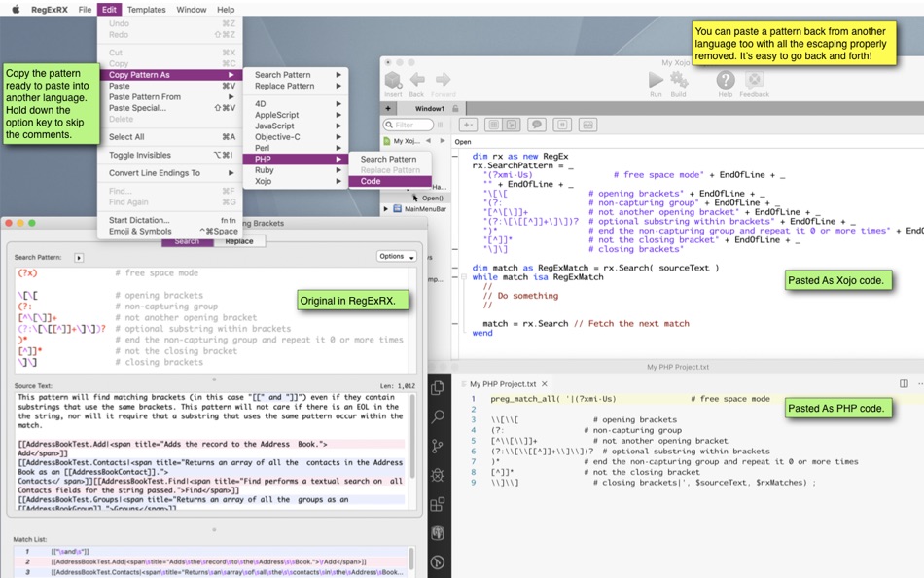
Task: Click Emoji & Symbols in Edit menu
Action: pyautogui.click(x=169, y=232)
